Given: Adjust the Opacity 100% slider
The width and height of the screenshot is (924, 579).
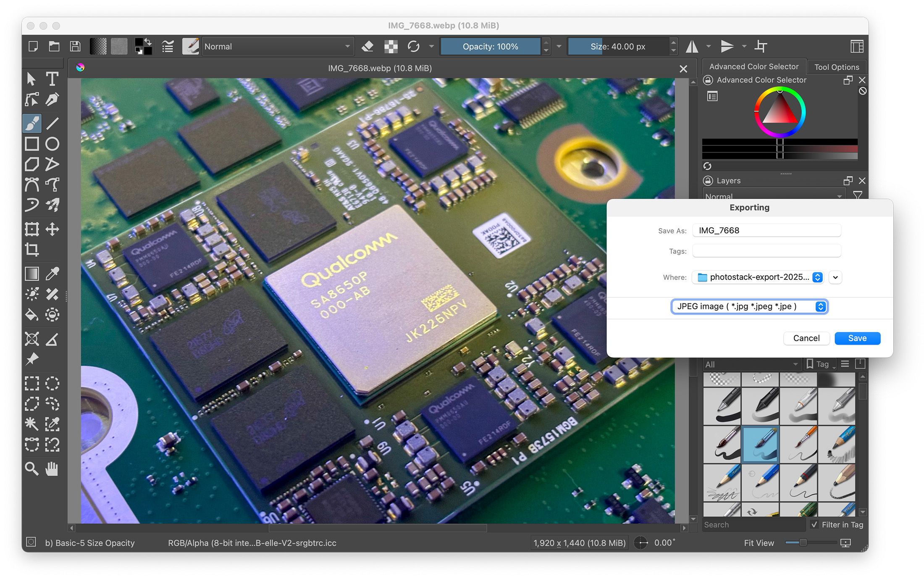Looking at the screenshot, I should (x=490, y=47).
